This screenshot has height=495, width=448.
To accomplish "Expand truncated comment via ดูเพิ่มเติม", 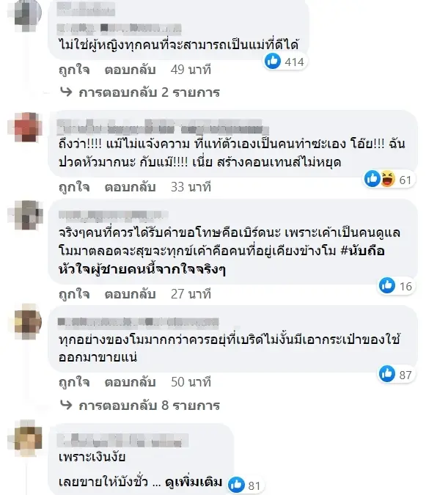I will pyautogui.click(x=194, y=482).
